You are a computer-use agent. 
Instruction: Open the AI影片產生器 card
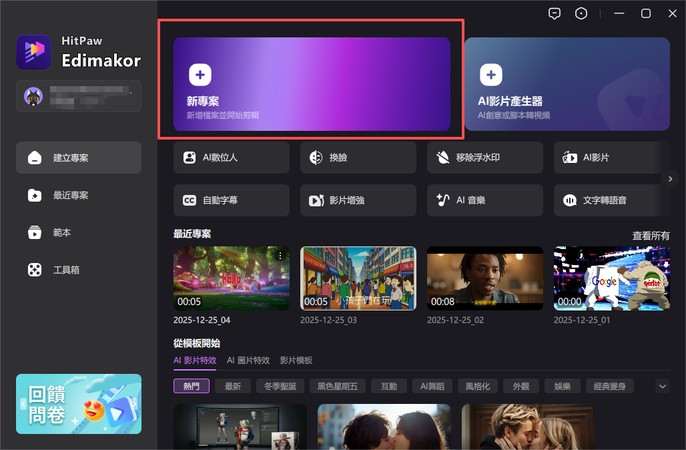(x=567, y=84)
